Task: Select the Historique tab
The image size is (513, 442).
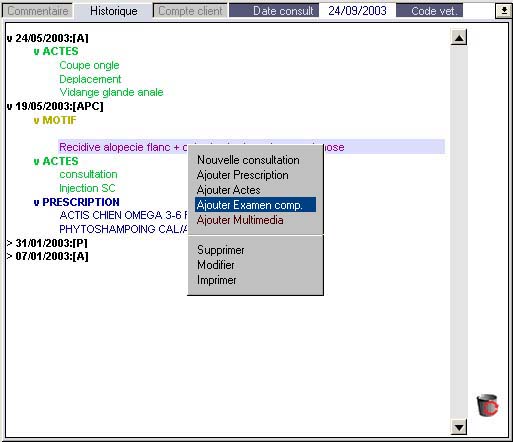Action: pos(113,11)
